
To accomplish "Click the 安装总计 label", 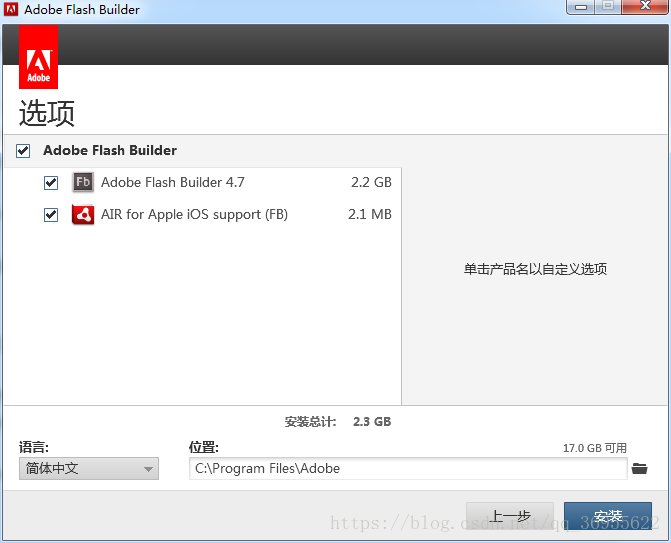I will (x=310, y=422).
